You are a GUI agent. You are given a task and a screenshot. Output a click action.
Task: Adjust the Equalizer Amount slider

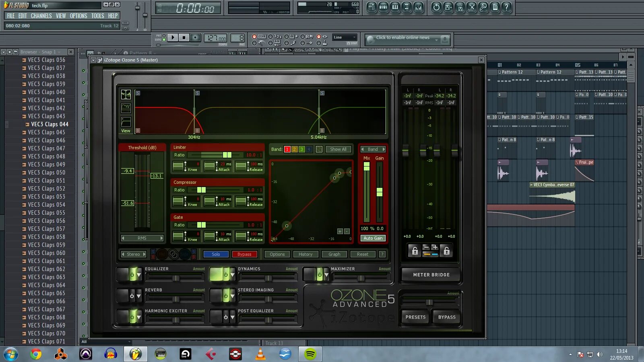pyautogui.click(x=175, y=278)
